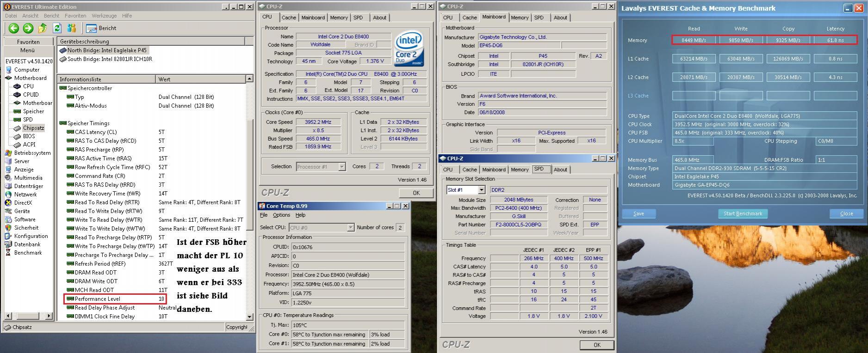Open the Werkzeuge menu in EVEREST
Screen dimensions: 868x353
tap(104, 16)
